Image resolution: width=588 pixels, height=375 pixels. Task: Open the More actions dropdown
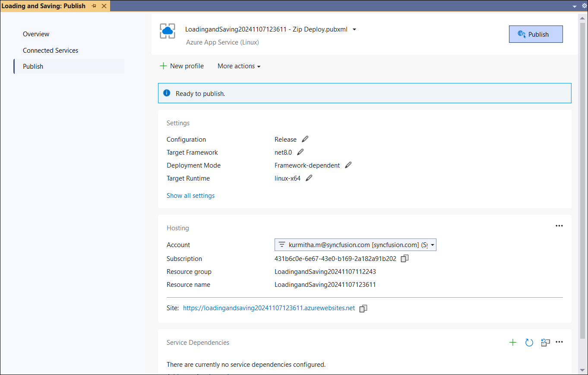239,66
